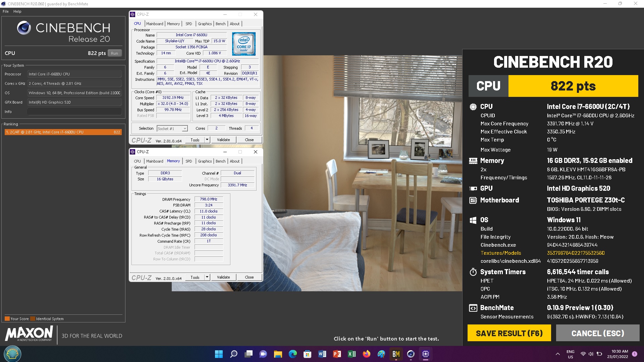Click the Intel Core i7 logo badge
Image resolution: width=644 pixels, height=362 pixels.
point(244,44)
